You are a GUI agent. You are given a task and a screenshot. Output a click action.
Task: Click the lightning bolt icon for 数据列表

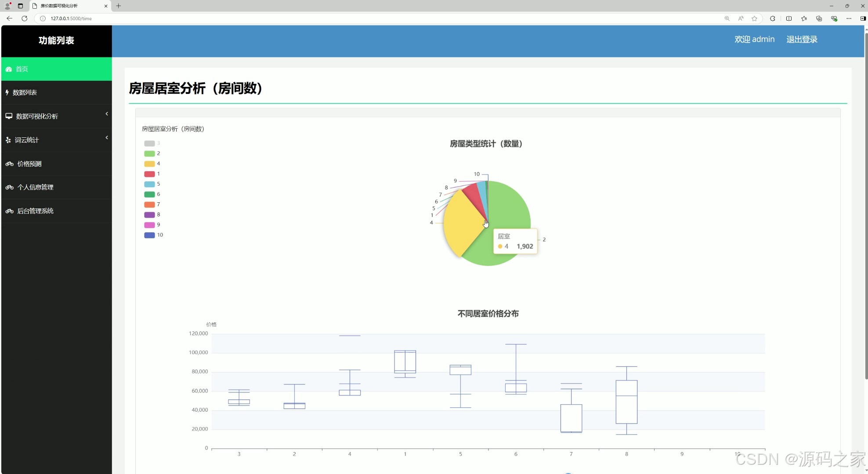point(7,93)
